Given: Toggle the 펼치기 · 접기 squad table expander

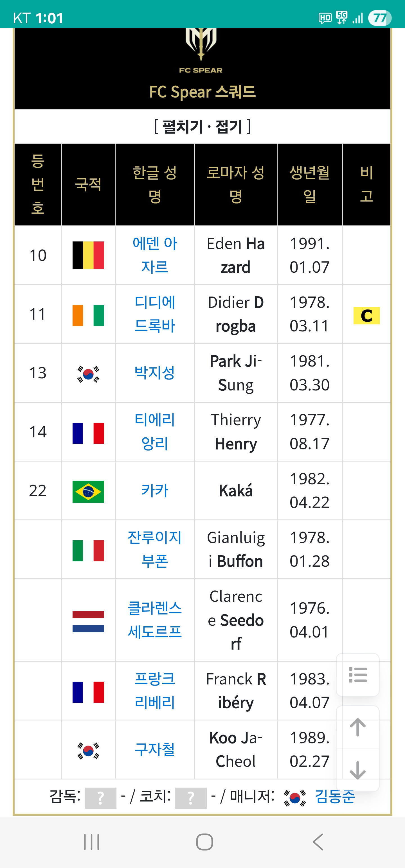Looking at the screenshot, I should click(202, 127).
